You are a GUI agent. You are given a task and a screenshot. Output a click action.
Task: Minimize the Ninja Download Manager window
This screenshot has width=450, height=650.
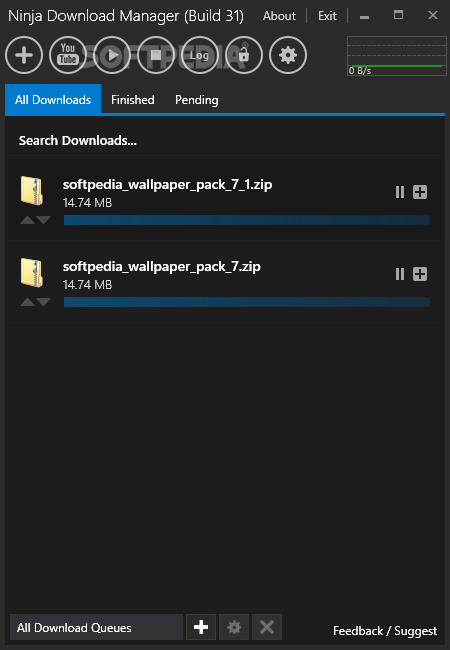pyautogui.click(x=364, y=16)
